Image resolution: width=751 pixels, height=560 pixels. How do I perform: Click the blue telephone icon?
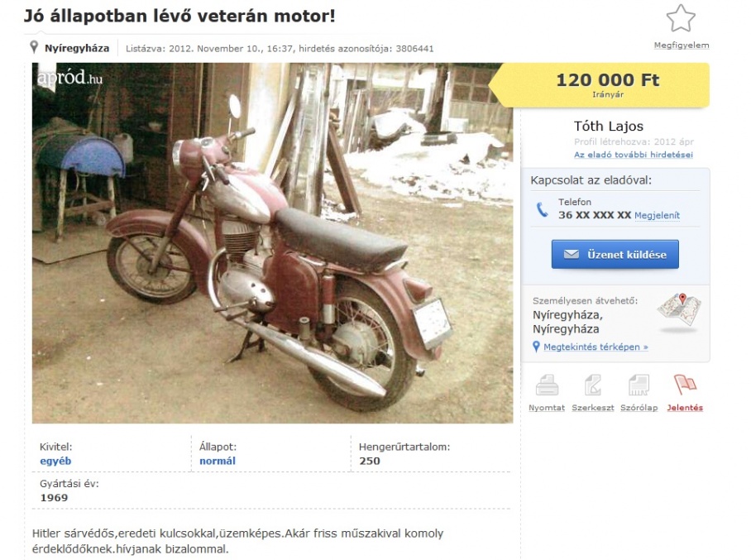click(542, 209)
